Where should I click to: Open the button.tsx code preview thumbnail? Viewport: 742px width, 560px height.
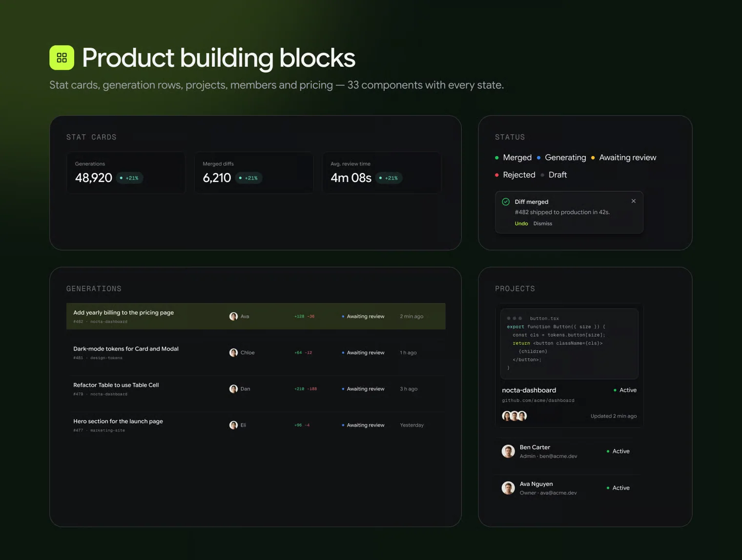pos(569,343)
